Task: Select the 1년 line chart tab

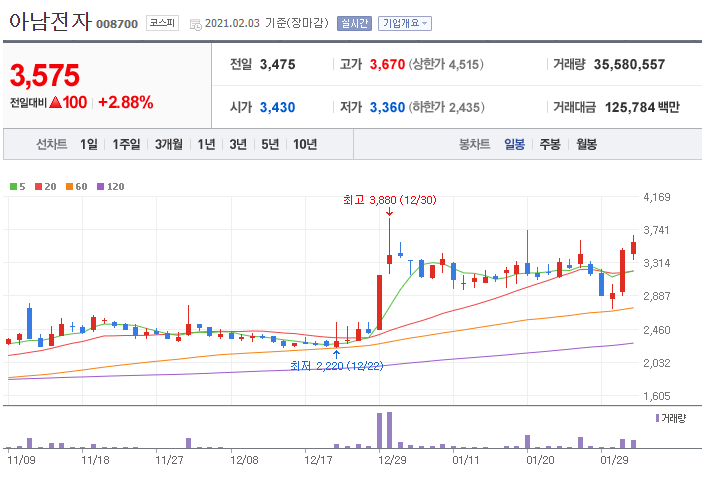Action: pyautogui.click(x=206, y=144)
